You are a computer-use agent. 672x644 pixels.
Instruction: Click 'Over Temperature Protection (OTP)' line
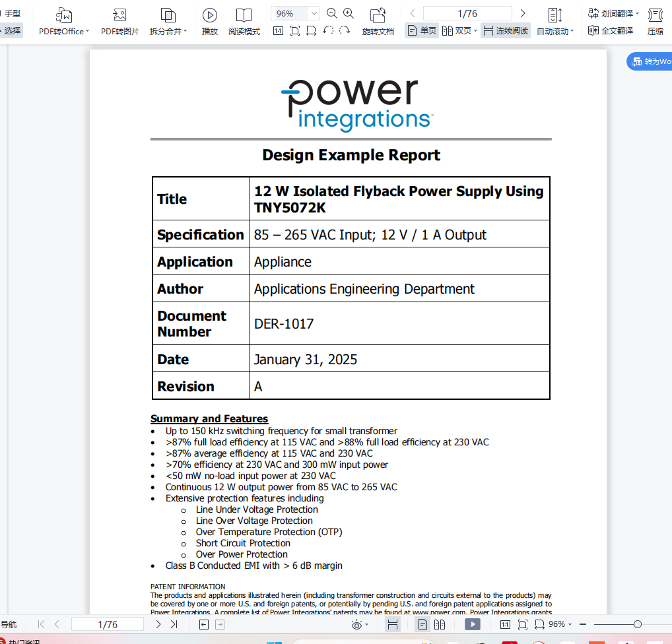pos(269,532)
